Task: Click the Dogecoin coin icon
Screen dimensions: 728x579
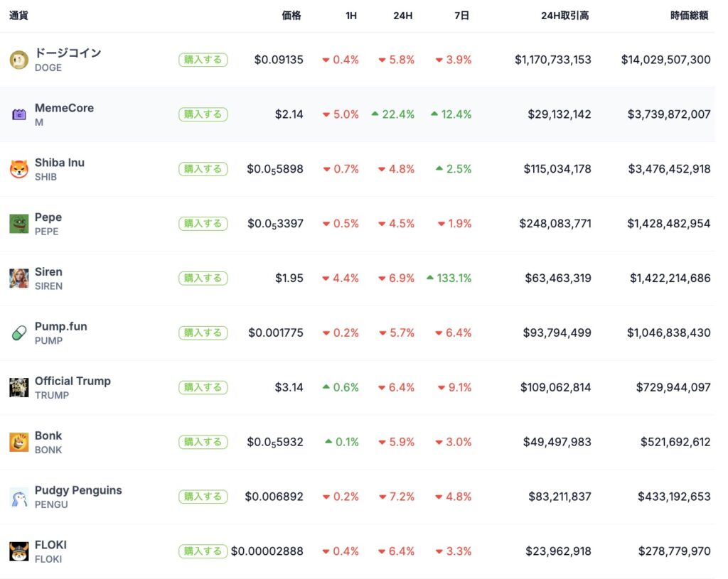Action: coord(18,60)
